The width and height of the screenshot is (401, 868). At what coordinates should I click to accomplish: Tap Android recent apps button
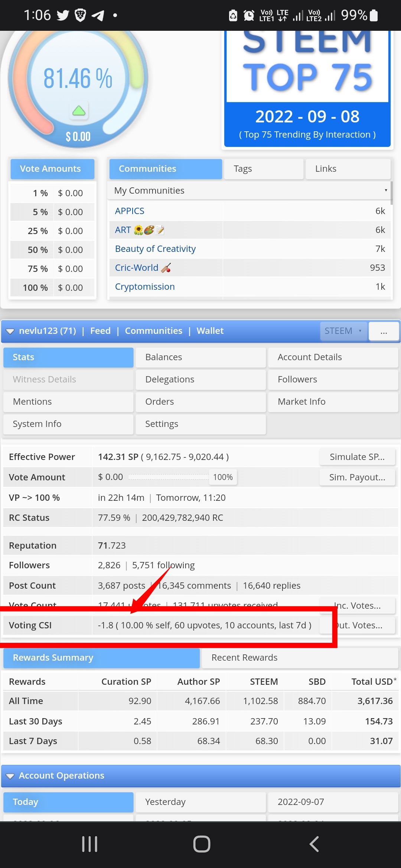click(89, 844)
